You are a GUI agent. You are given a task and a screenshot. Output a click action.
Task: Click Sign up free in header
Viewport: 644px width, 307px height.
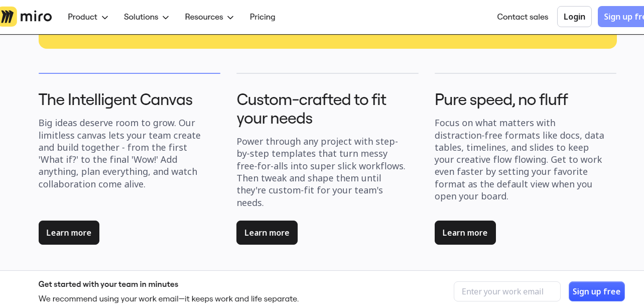(x=622, y=17)
